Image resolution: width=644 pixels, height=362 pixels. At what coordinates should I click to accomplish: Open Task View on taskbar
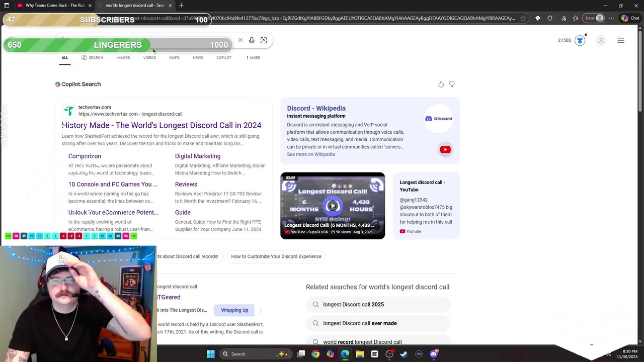click(x=301, y=354)
